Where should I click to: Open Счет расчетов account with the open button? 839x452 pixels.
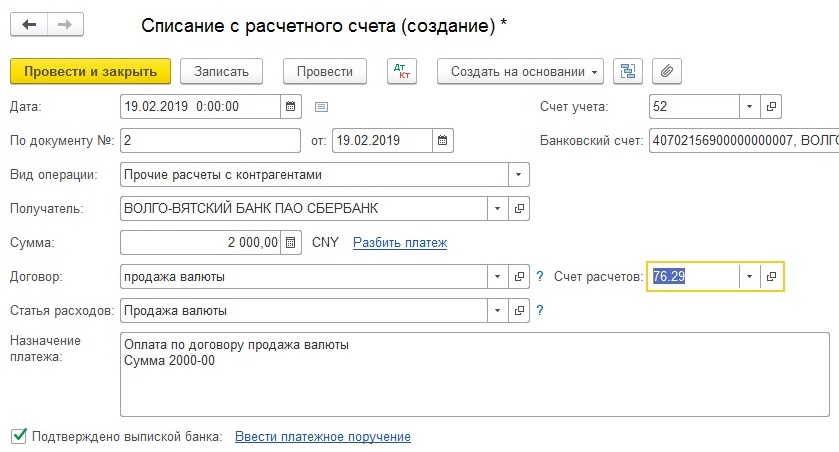[x=770, y=276]
